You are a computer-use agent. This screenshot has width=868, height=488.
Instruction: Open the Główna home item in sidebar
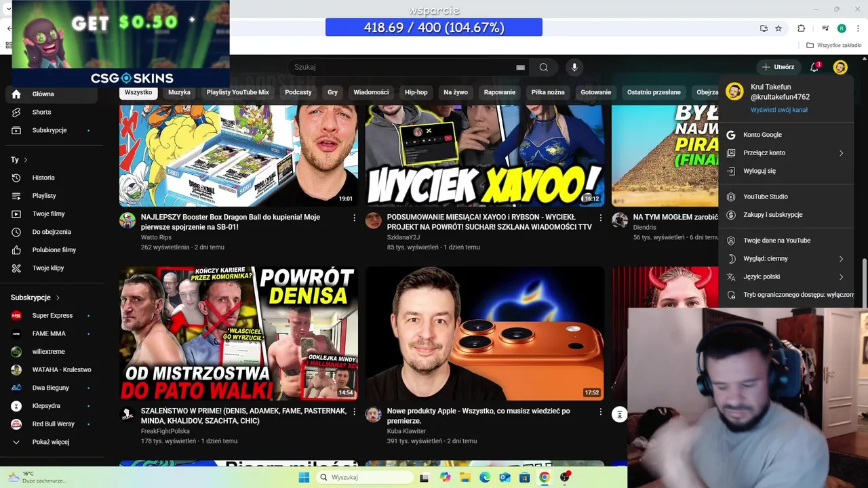[x=52, y=94]
